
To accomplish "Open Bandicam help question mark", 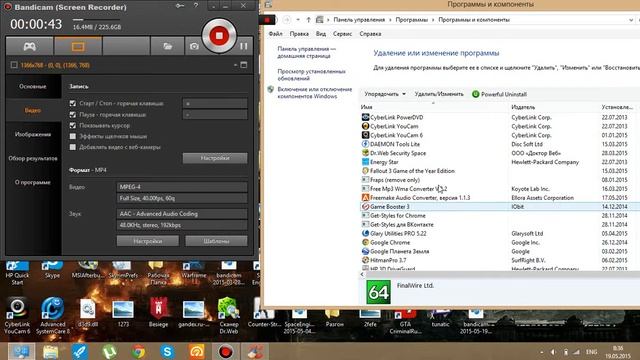I will (x=196, y=6).
